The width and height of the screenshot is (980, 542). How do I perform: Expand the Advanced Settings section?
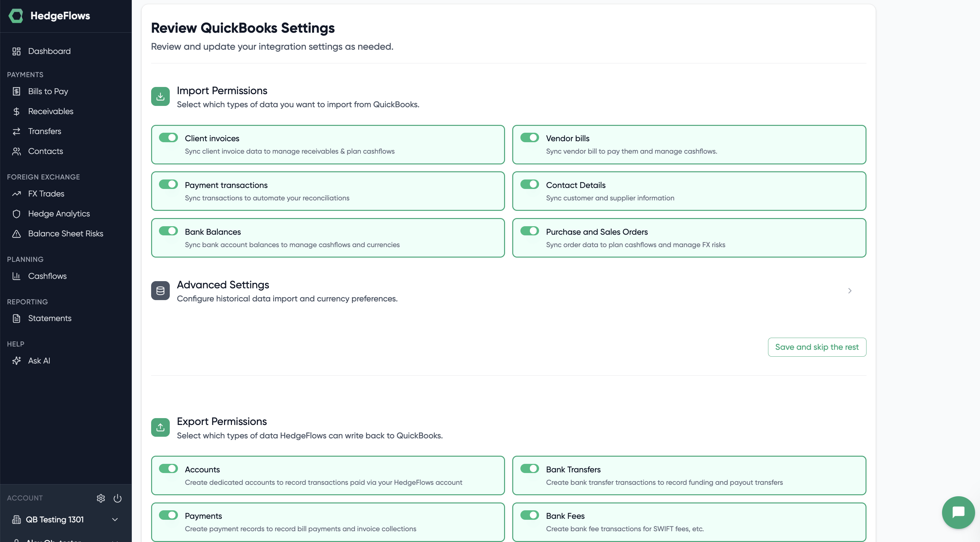point(850,291)
